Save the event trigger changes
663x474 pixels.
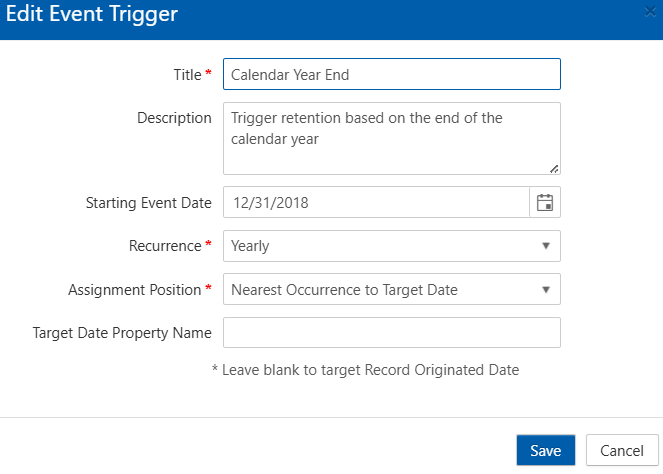[545, 451]
